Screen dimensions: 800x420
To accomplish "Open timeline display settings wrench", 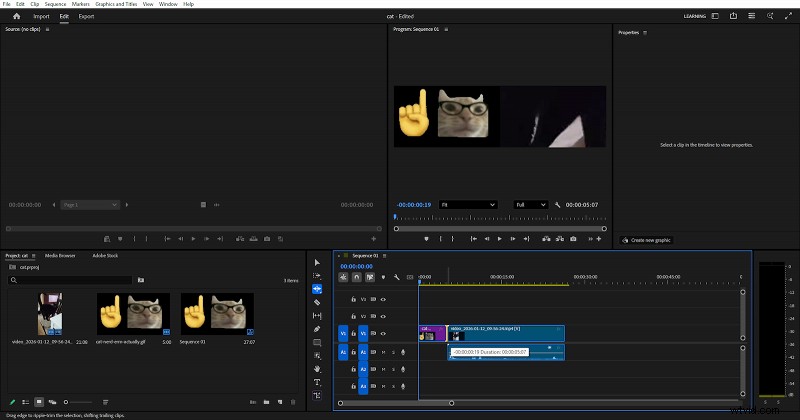I will 396,277.
